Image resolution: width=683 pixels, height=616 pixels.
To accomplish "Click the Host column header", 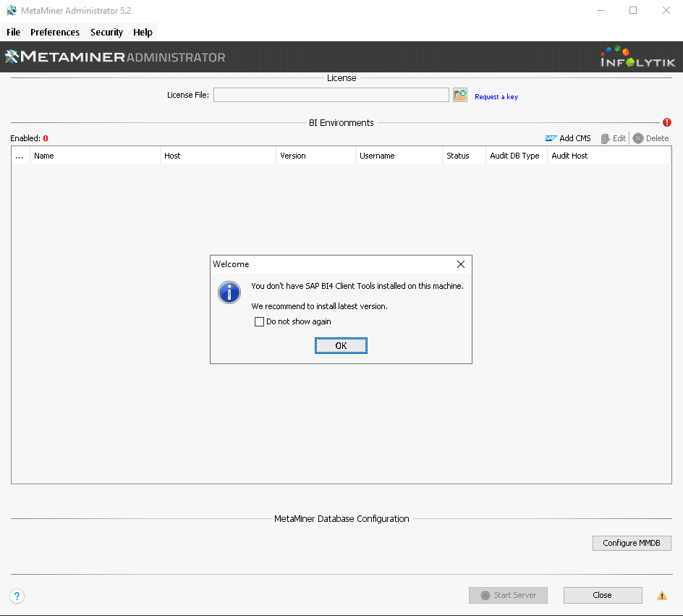I will (219, 156).
